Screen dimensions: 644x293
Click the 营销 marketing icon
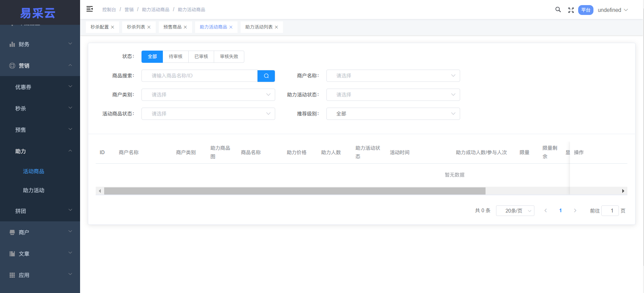coord(12,66)
